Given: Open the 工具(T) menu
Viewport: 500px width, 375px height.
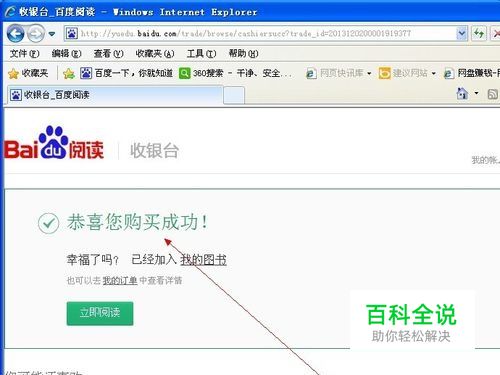Looking at the screenshot, I should pyautogui.click(x=201, y=53).
